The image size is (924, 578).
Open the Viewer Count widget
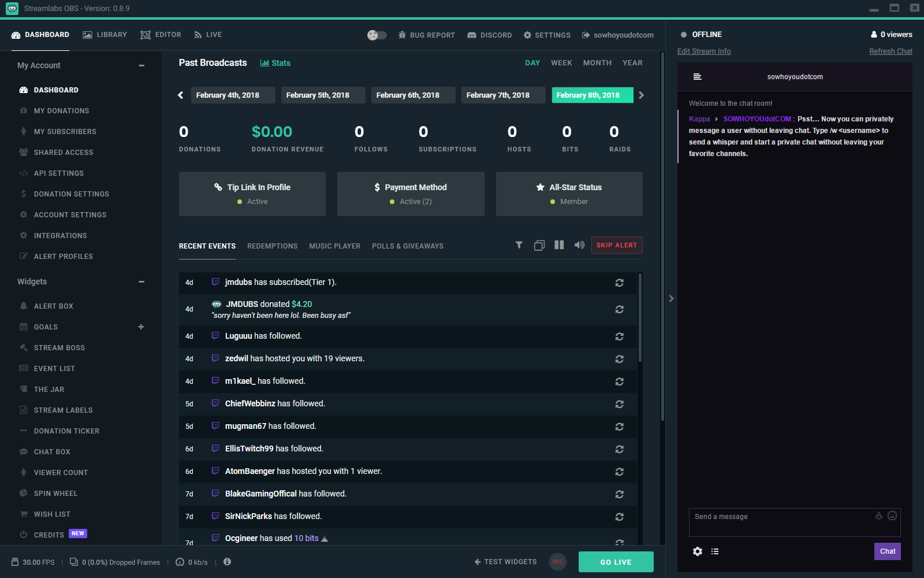(61, 473)
